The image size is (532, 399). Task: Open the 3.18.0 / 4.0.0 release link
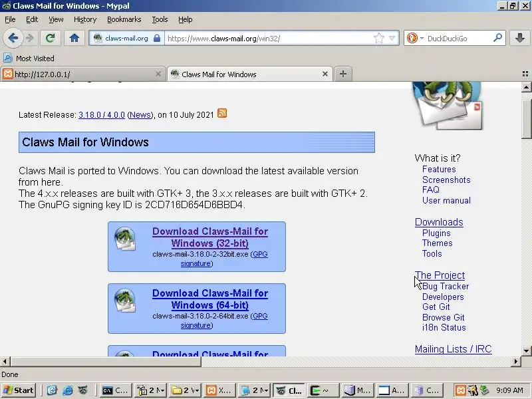(x=102, y=115)
